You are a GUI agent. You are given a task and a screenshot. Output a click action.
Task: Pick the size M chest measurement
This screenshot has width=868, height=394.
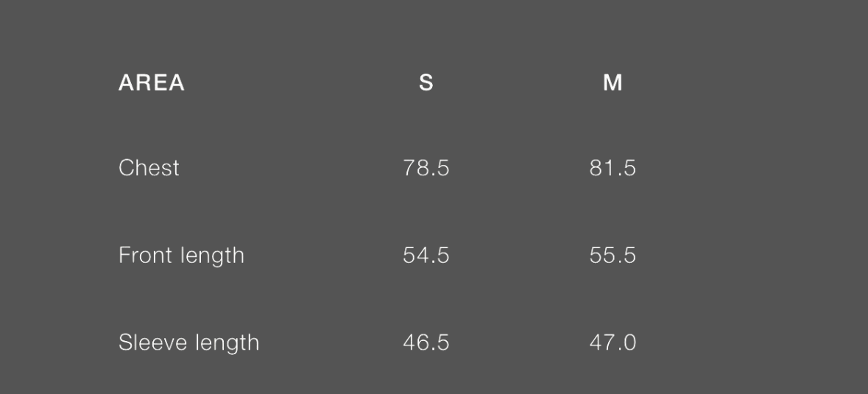pos(613,168)
